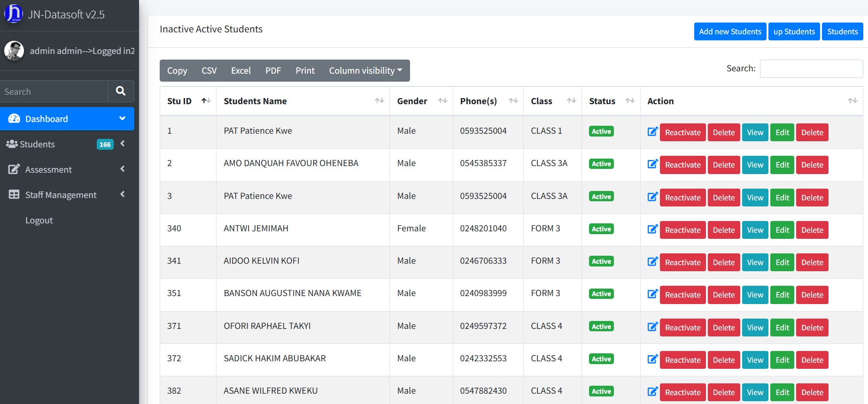The width and height of the screenshot is (868, 404).
Task: Sort table by Stu ID arrow icon
Action: [x=206, y=101]
